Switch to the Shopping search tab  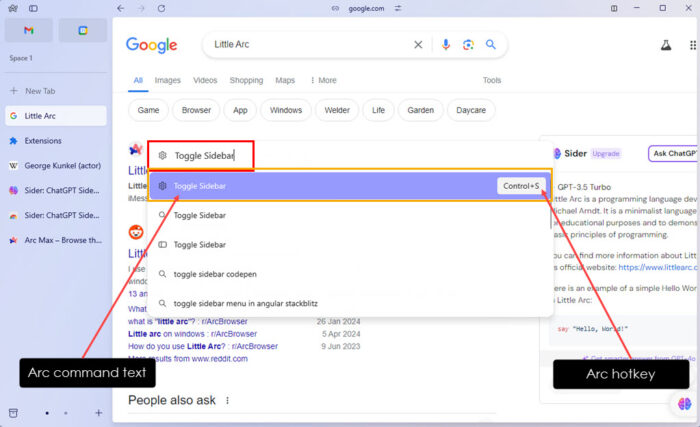tap(246, 80)
